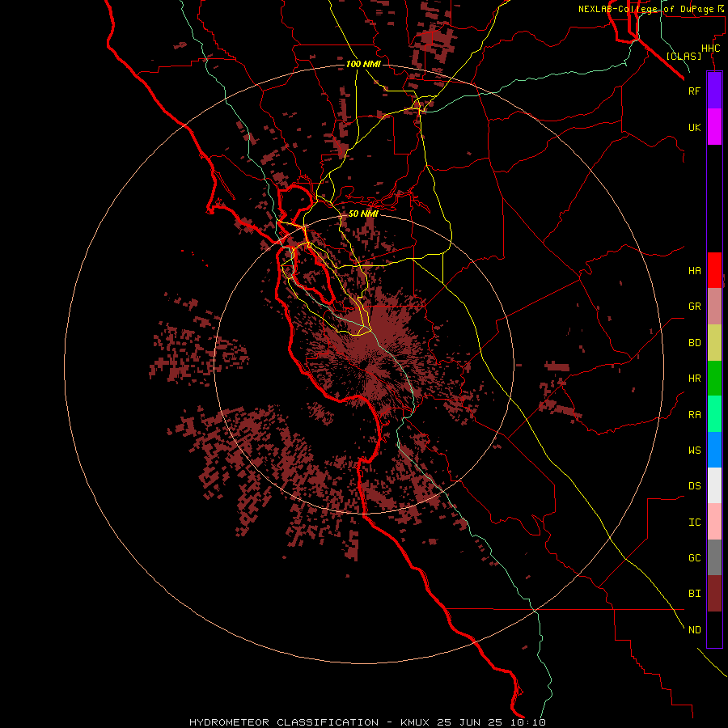The width and height of the screenshot is (728, 728).
Task: Click the brown BI legend swatch
Action: (714, 594)
